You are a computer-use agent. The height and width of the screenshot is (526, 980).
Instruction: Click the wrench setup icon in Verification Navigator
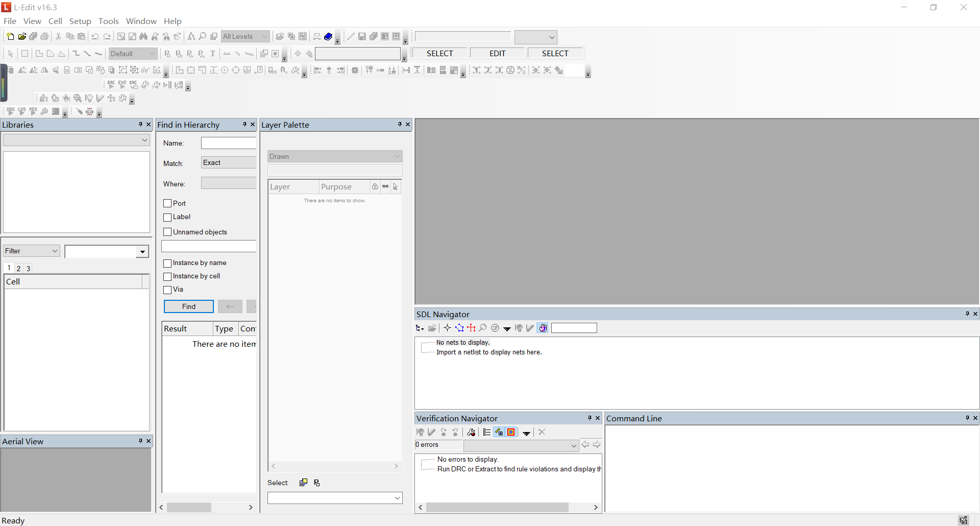pos(471,432)
